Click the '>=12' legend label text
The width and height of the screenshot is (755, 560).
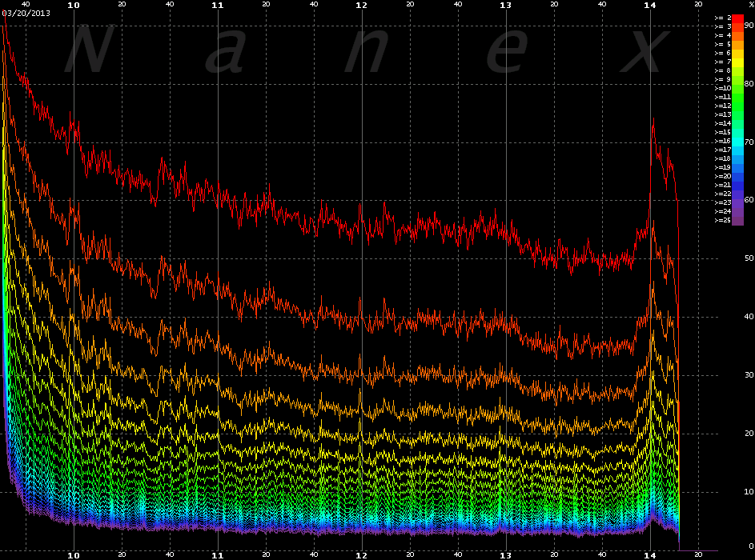pos(722,106)
